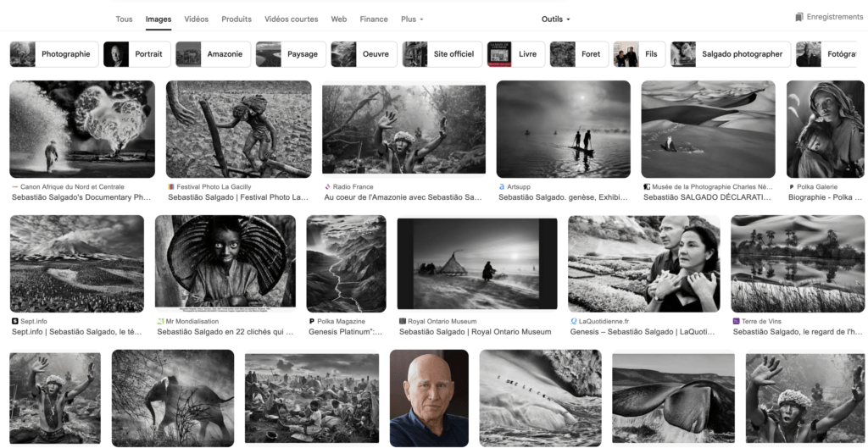Click the LaQuotidienne.fr source favicon
The height and width of the screenshot is (448, 868).
(574, 322)
